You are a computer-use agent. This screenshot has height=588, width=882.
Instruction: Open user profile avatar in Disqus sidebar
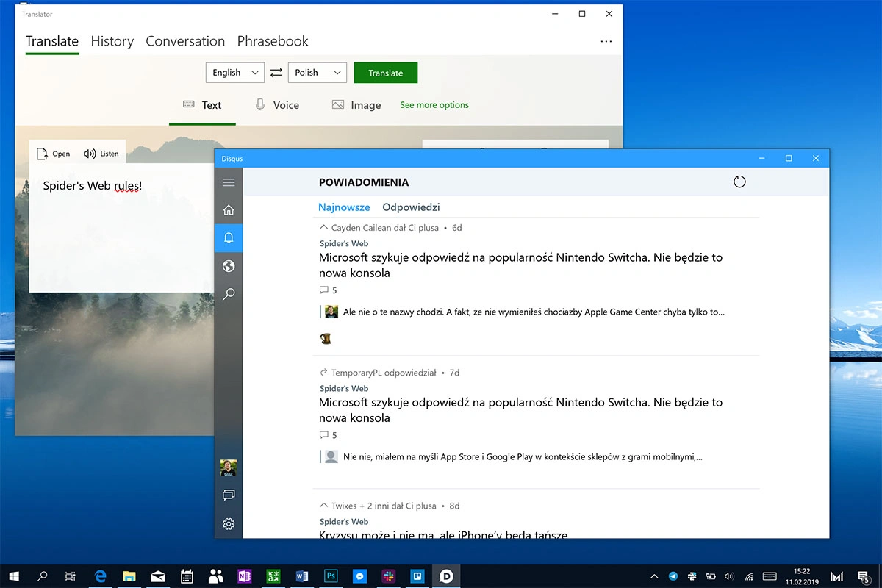229,467
